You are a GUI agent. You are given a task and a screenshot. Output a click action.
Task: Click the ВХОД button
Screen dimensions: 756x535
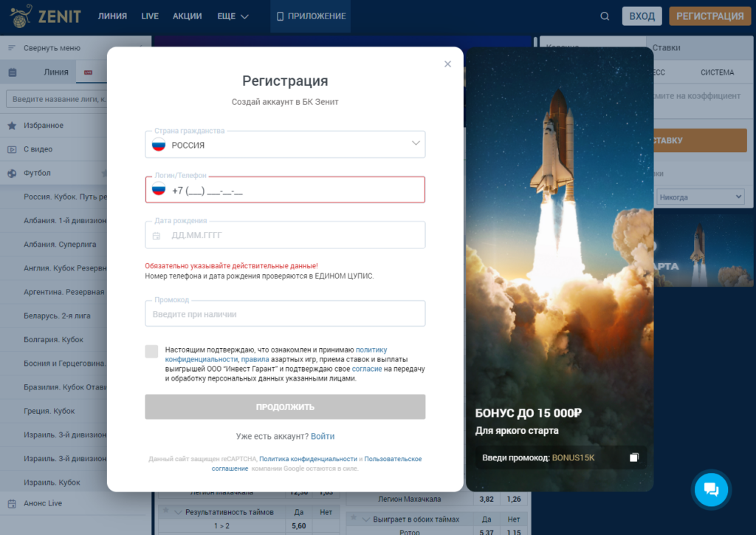point(642,16)
